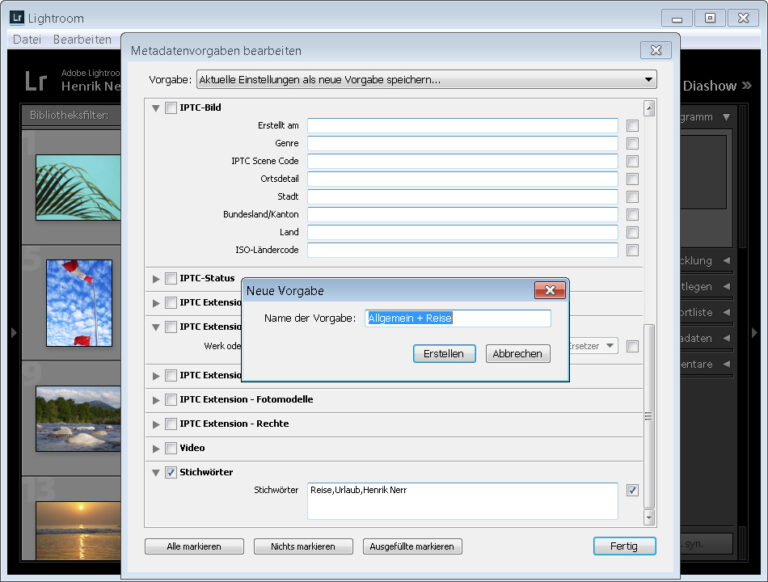Screen dimensions: 768x582
Task: Click the Lightroom app icon in title bar
Action: click(x=16, y=18)
